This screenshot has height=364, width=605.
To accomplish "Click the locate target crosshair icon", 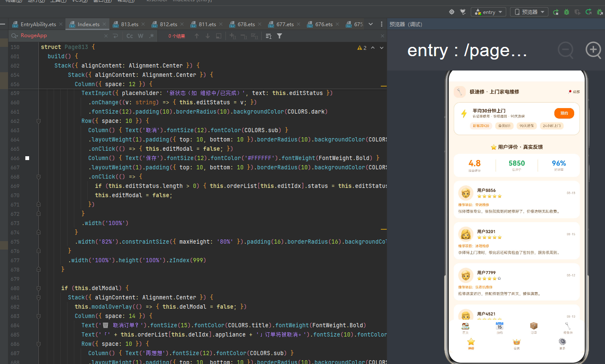I will click(x=452, y=12).
